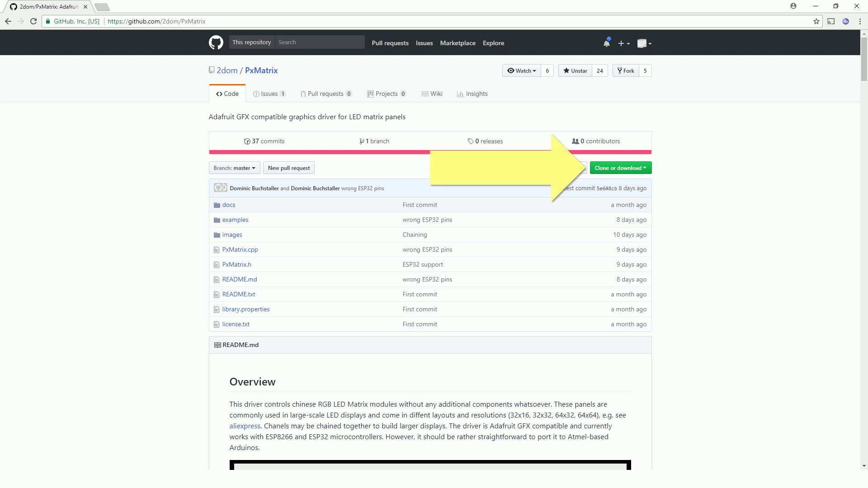Reload the page with refresh icon

33,21
